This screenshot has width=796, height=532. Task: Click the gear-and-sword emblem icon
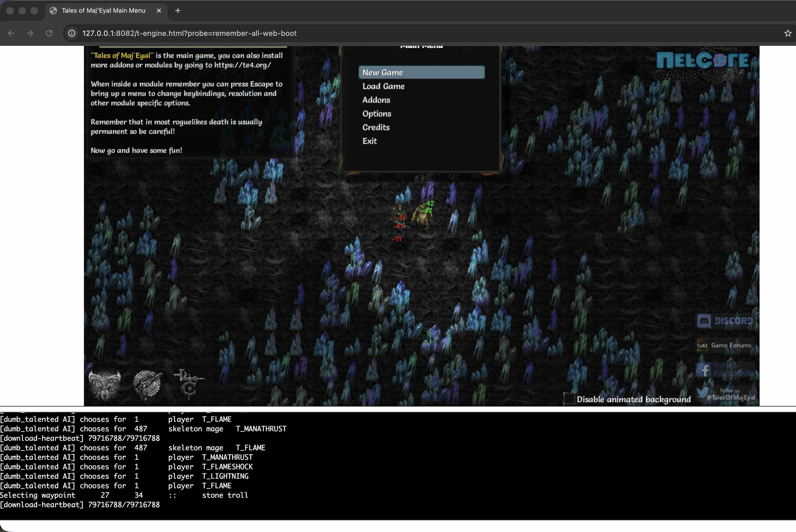[x=147, y=383]
